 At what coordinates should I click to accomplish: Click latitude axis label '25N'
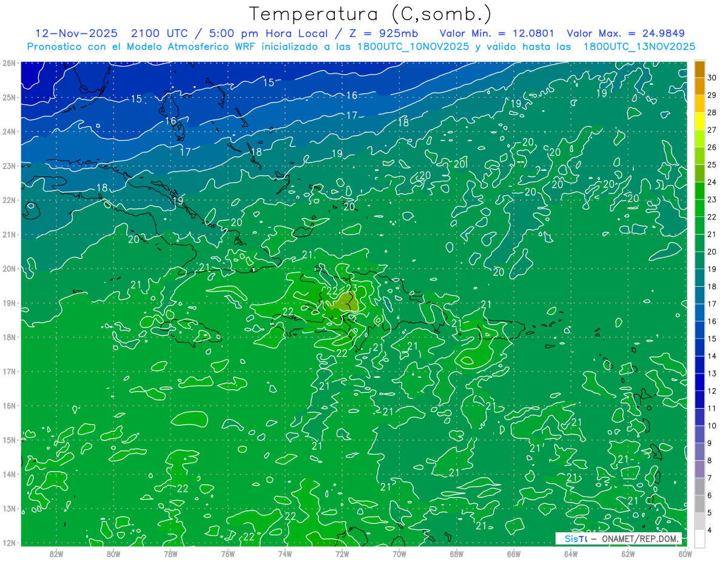[x=8, y=98]
